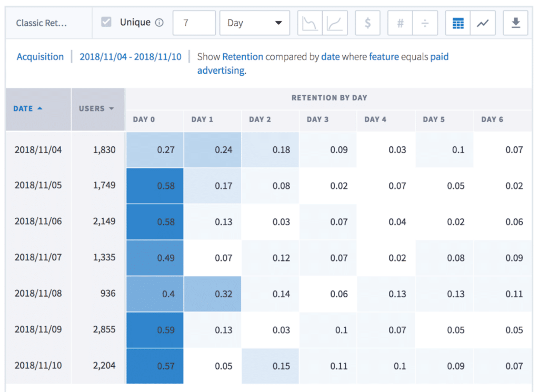Toggle the Unique checkbox
The width and height of the screenshot is (539, 392).
pos(106,23)
